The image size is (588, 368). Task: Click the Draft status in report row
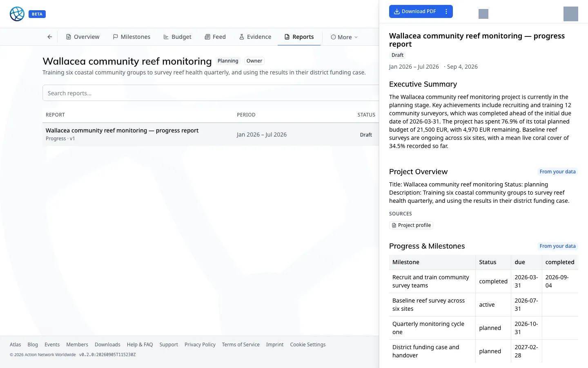tap(366, 135)
